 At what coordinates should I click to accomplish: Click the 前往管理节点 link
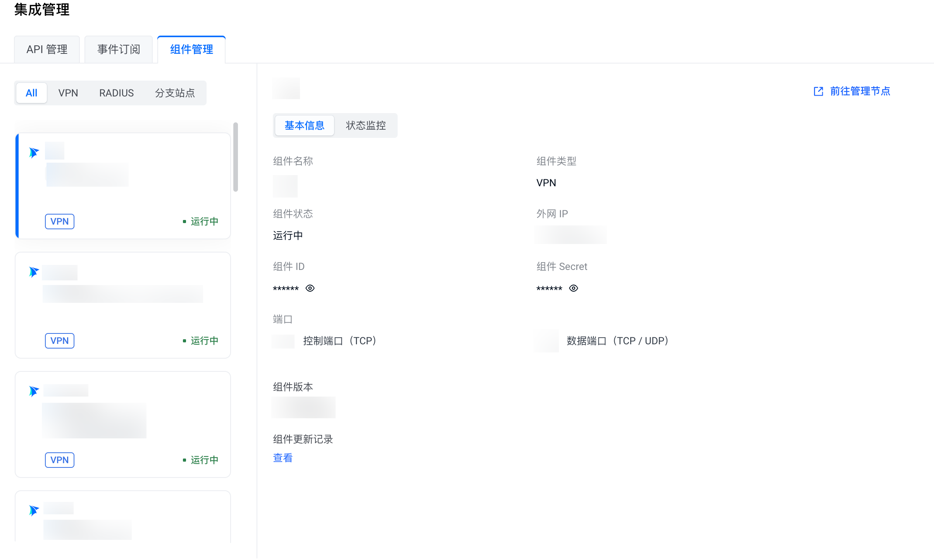tap(860, 91)
